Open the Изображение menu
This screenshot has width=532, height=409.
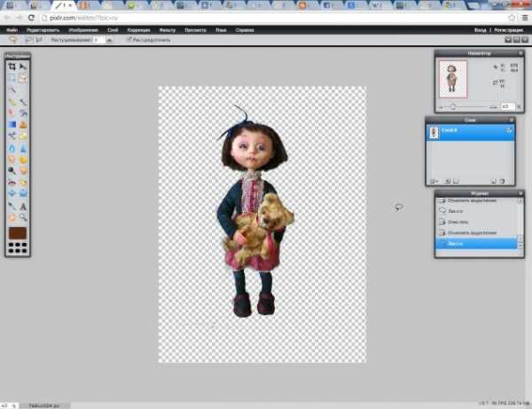pos(82,29)
